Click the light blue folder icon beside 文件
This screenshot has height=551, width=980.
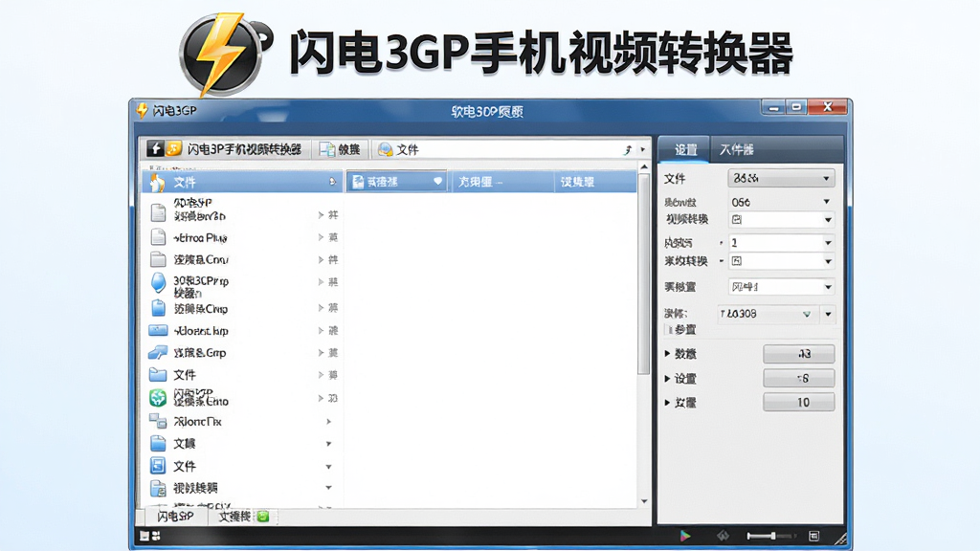pos(158,375)
